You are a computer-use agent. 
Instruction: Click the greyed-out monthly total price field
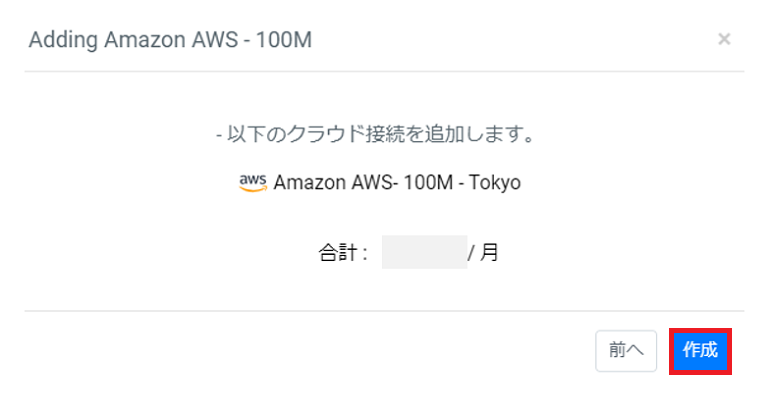tap(424, 253)
